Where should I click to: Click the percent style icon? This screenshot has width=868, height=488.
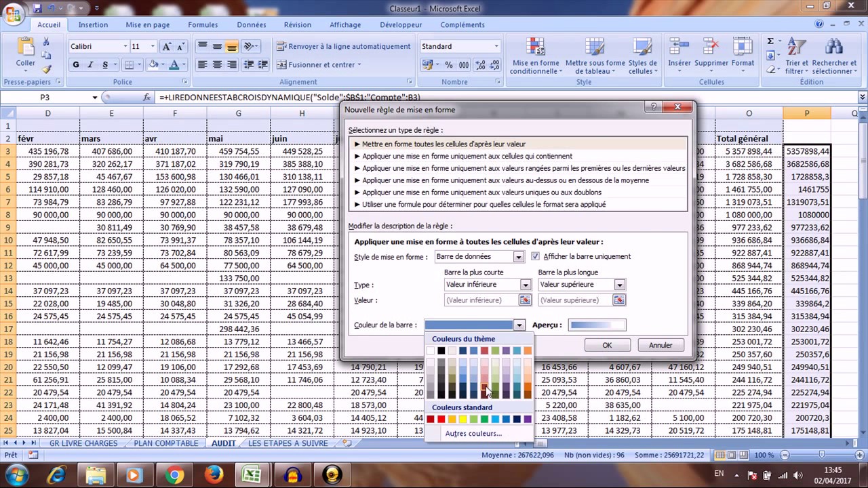(448, 65)
